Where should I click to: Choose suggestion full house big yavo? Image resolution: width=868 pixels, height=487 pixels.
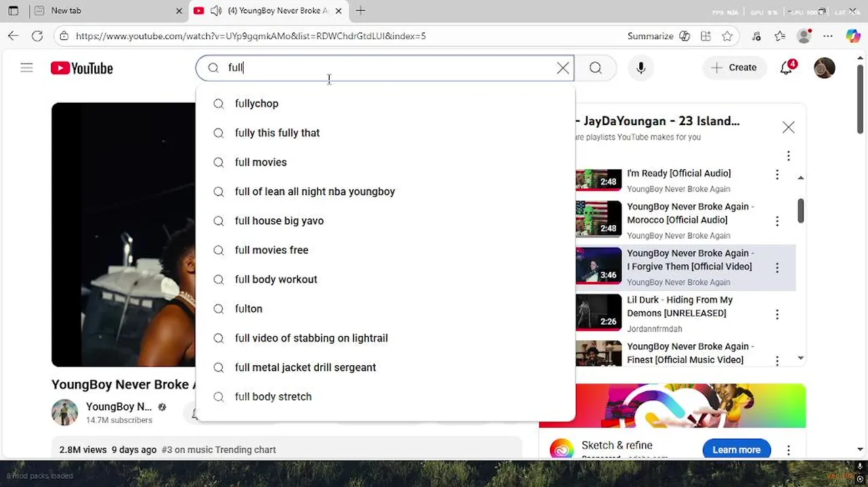385,221
